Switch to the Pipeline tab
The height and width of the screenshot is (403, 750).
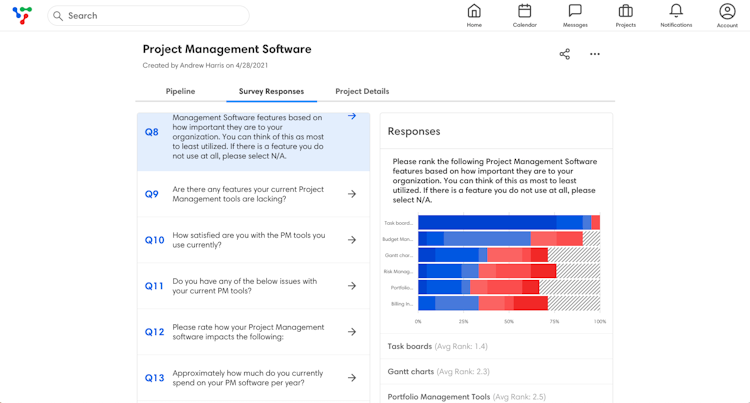pos(180,91)
